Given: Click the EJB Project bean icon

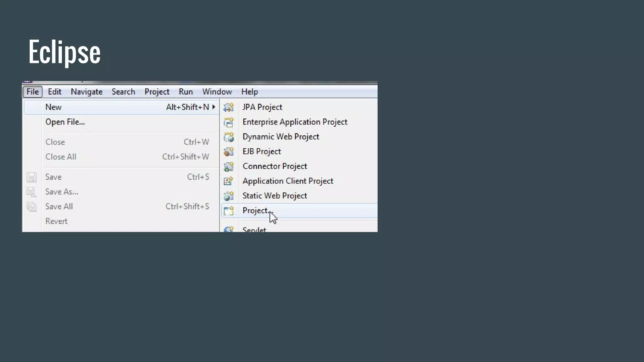Looking at the screenshot, I should tap(229, 151).
